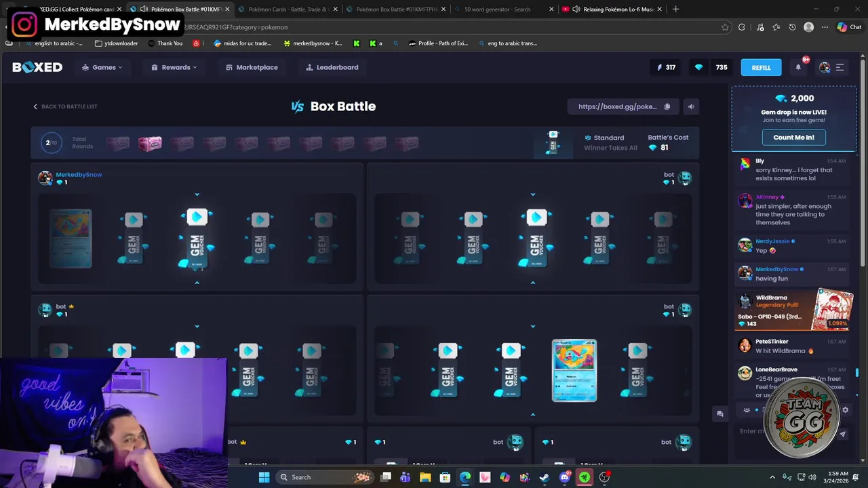Screen dimensions: 868x488
Task: Click the gem voucher box beside Standard mode
Action: [x=553, y=143]
